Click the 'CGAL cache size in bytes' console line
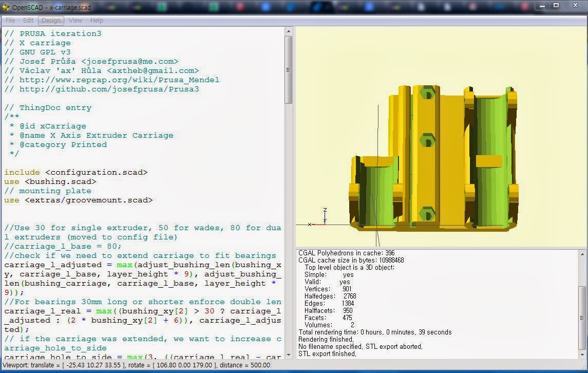This screenshot has height=373, width=588. click(351, 260)
